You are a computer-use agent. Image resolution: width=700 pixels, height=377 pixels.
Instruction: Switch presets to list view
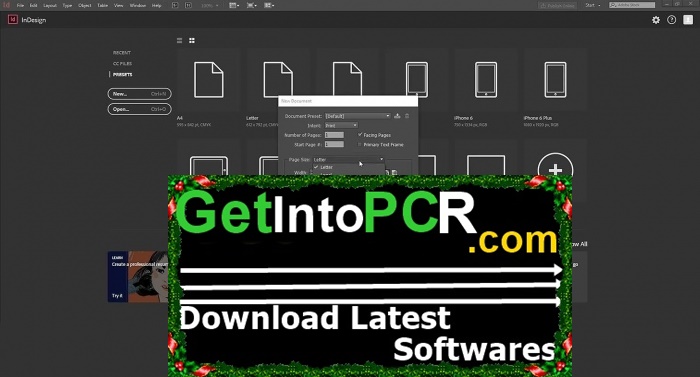(x=179, y=41)
